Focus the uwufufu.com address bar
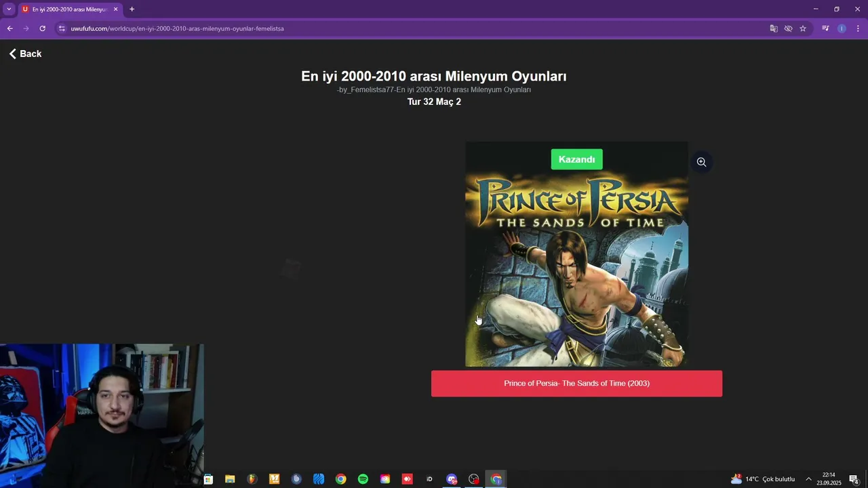The height and width of the screenshot is (488, 868). tap(407, 28)
